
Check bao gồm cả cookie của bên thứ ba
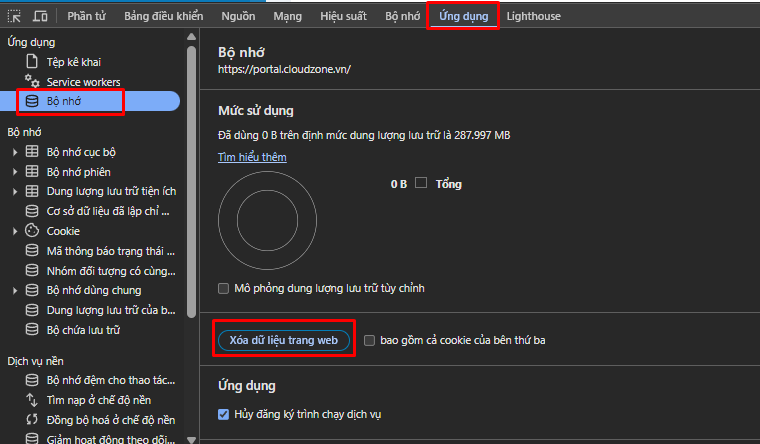coord(369,340)
